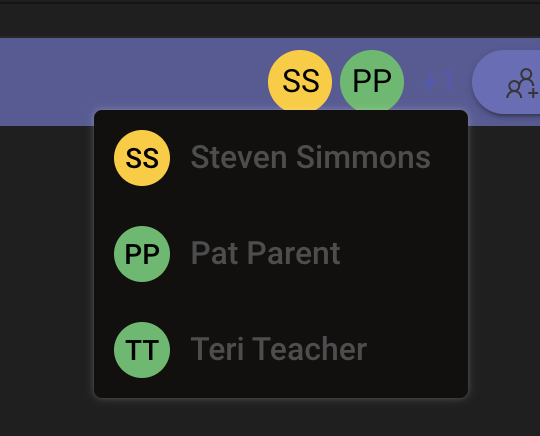This screenshot has height=436, width=540.
Task: Click dark area left of the members popup
Action: point(46,262)
